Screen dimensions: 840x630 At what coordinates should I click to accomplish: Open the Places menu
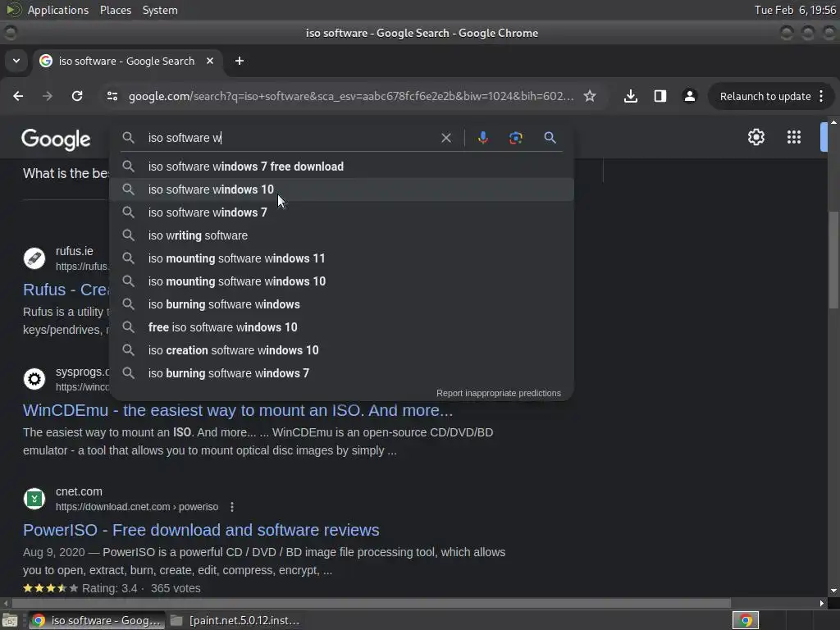tap(116, 10)
